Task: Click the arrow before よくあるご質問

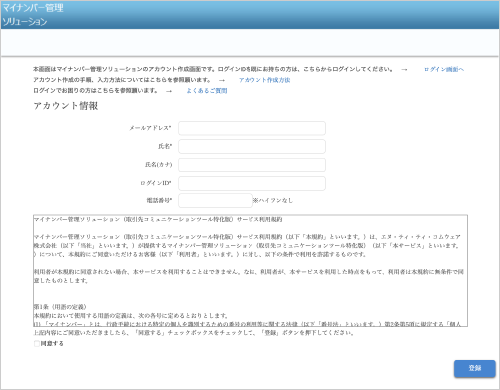Action: [169, 91]
